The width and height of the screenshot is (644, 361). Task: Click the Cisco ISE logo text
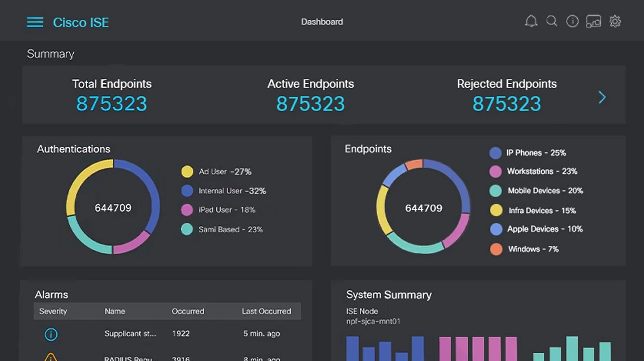click(81, 23)
